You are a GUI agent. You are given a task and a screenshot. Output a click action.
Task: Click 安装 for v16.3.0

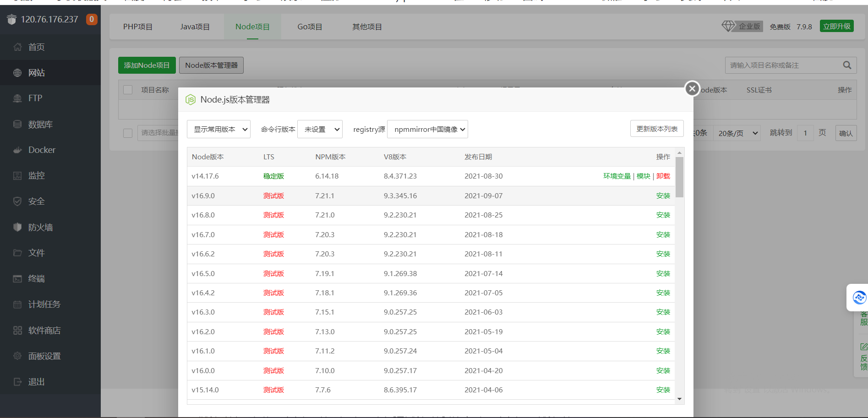tap(663, 312)
